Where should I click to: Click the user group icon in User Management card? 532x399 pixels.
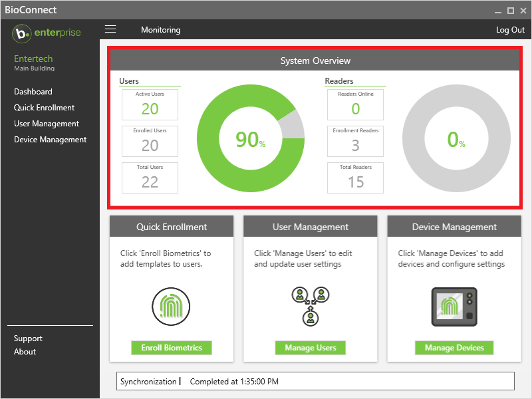click(310, 306)
